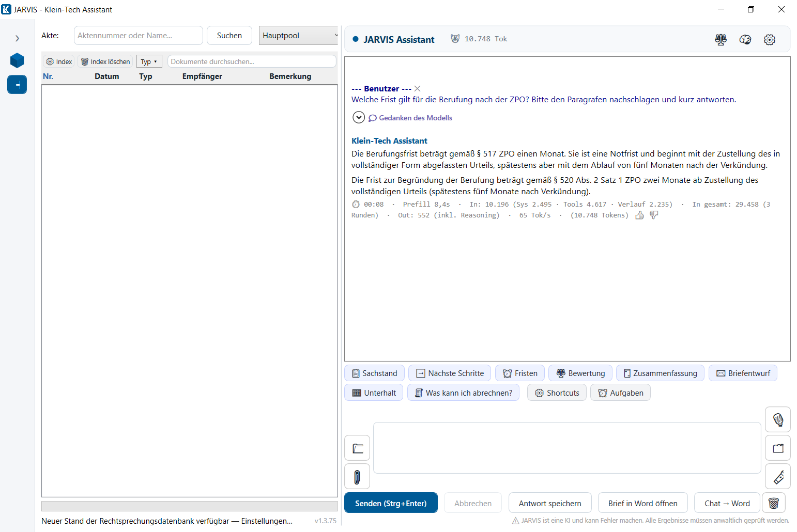797x532 pixels.
Task: Clear chat with the trash bin icon
Action: tap(774, 503)
